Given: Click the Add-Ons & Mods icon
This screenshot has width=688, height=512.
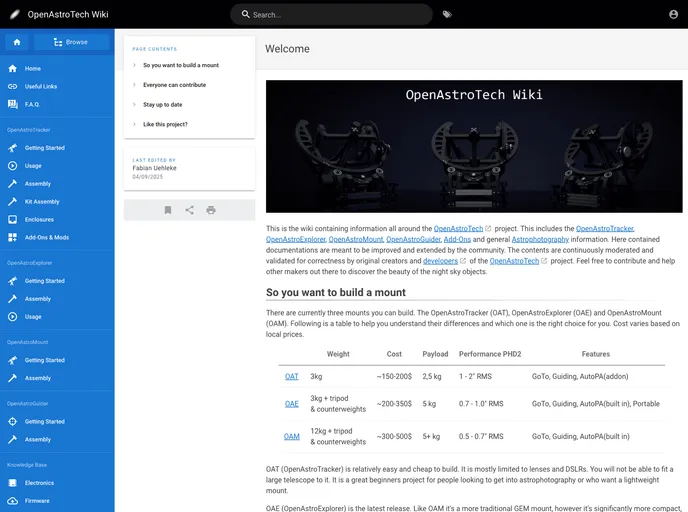Looking at the screenshot, I should pyautogui.click(x=12, y=237).
